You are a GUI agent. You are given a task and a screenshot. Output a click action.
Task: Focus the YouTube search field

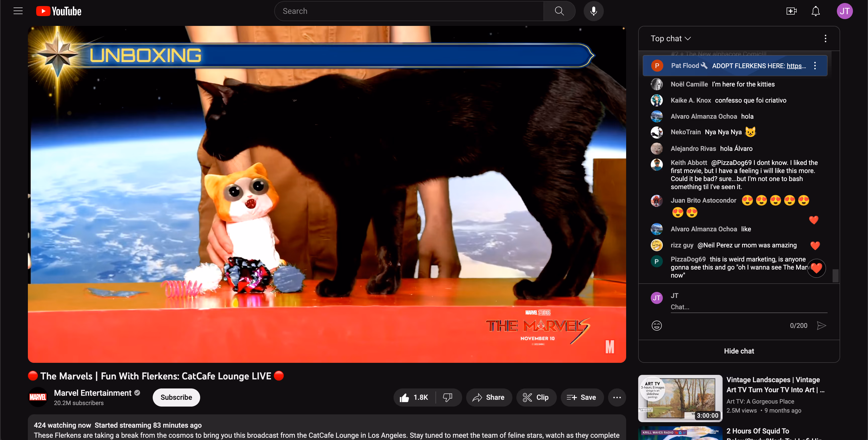click(x=409, y=11)
